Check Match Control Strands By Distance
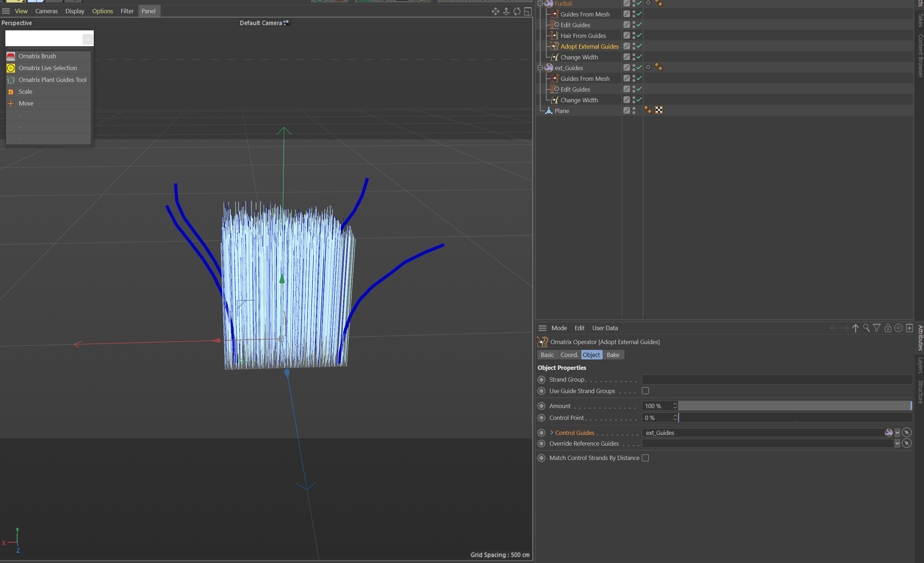 pos(645,458)
